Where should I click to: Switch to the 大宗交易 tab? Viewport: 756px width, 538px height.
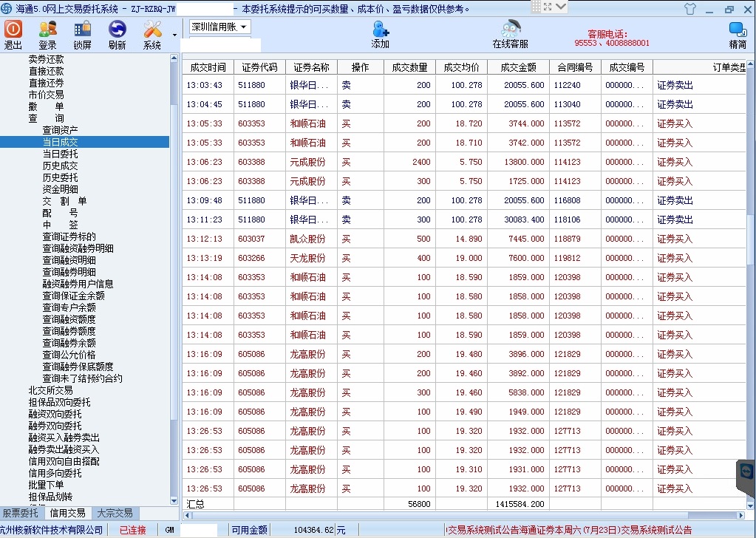click(x=115, y=513)
